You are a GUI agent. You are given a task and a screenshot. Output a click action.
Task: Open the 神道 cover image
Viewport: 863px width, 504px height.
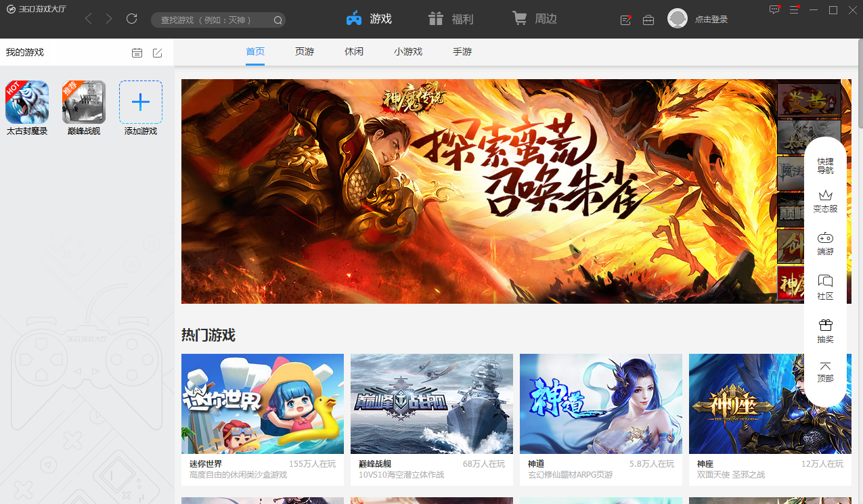[x=601, y=404]
